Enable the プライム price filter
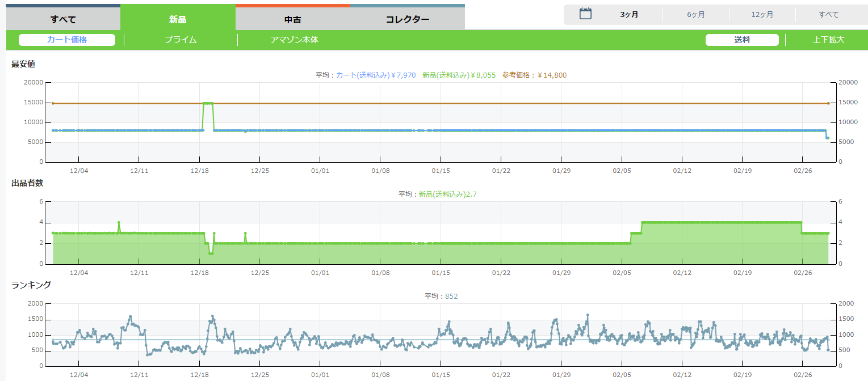This screenshot has height=381, width=868. pyautogui.click(x=181, y=40)
